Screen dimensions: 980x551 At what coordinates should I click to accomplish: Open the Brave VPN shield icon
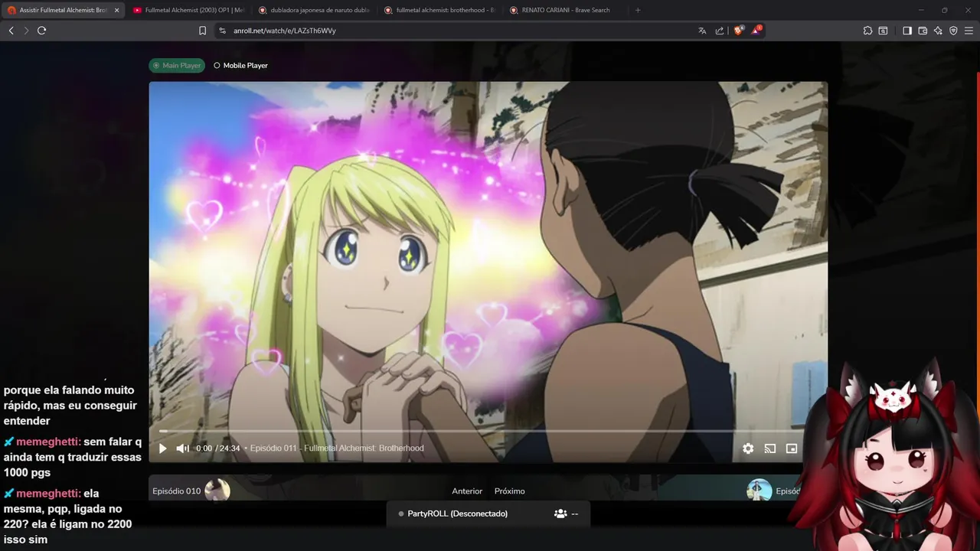point(953,31)
